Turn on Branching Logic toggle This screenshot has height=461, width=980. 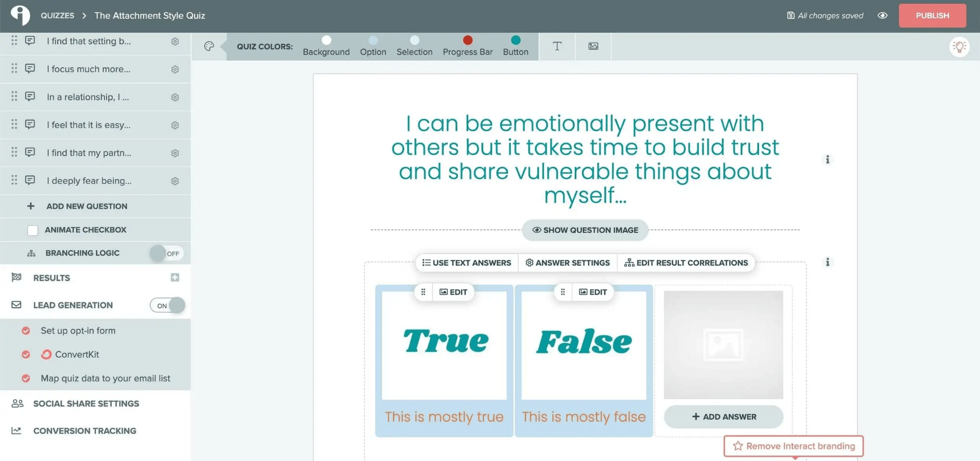166,253
